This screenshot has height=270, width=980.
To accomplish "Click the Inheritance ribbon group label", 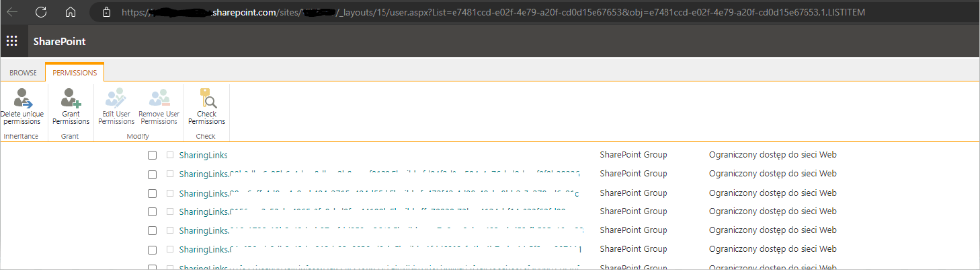I will 21,136.
